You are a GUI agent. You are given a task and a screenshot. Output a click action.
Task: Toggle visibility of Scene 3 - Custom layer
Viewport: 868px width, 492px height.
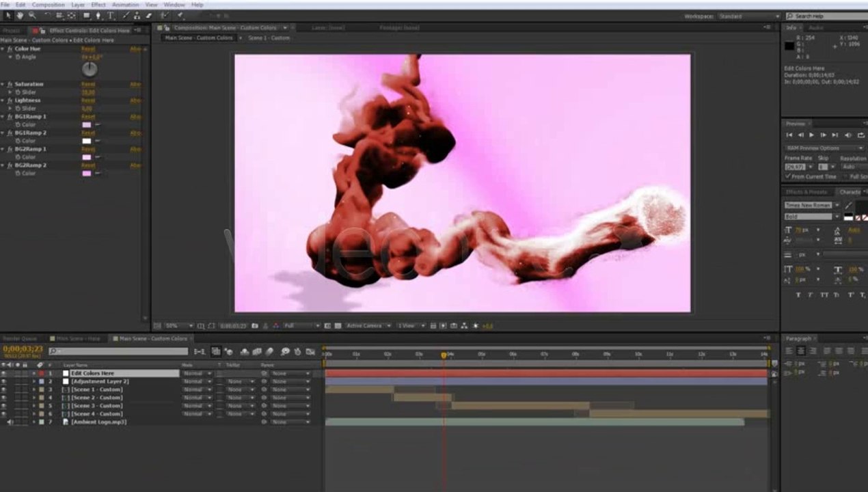4,406
